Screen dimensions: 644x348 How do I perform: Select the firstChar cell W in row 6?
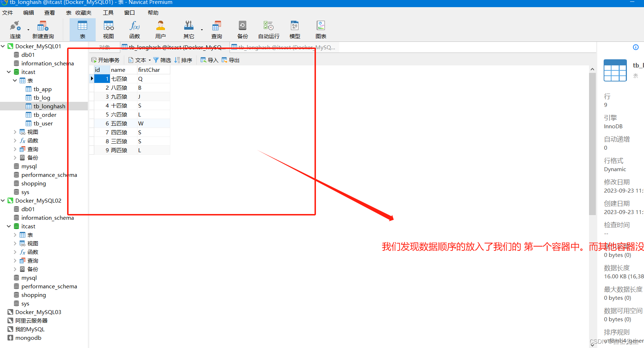coord(154,123)
